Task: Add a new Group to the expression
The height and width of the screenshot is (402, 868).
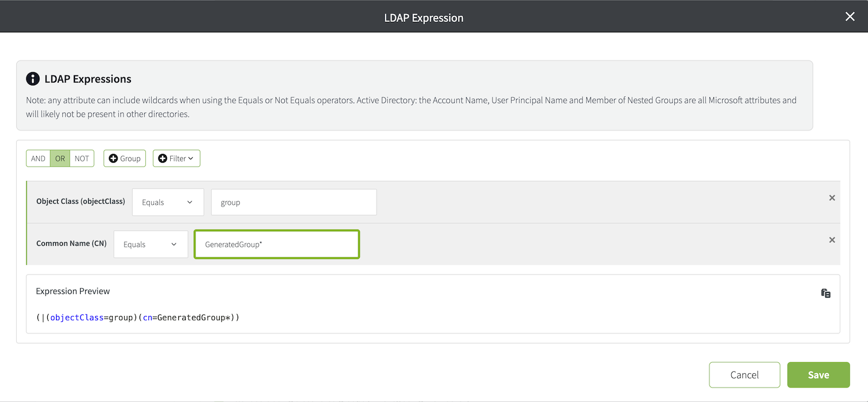Action: pyautogui.click(x=125, y=159)
